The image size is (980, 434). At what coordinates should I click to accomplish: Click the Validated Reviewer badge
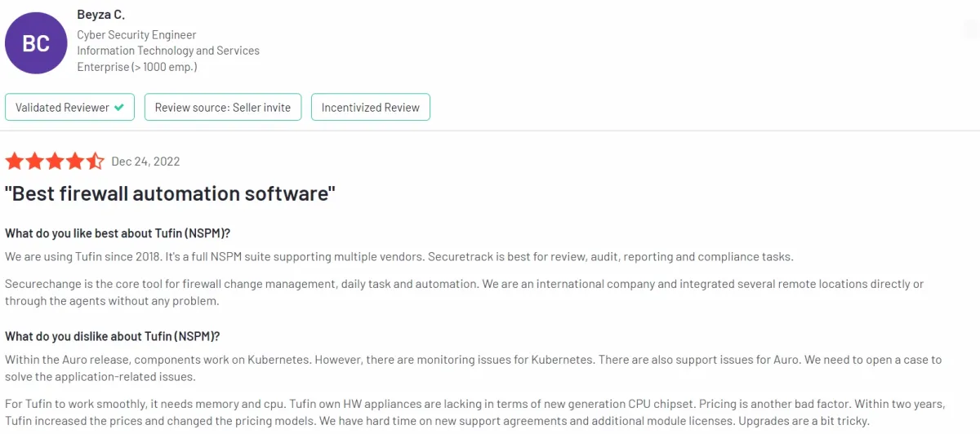[69, 107]
